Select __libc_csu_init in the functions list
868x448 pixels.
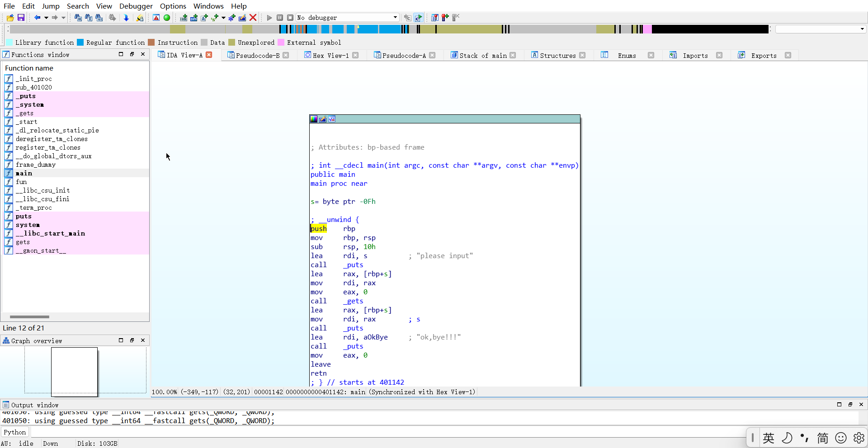[43, 190]
